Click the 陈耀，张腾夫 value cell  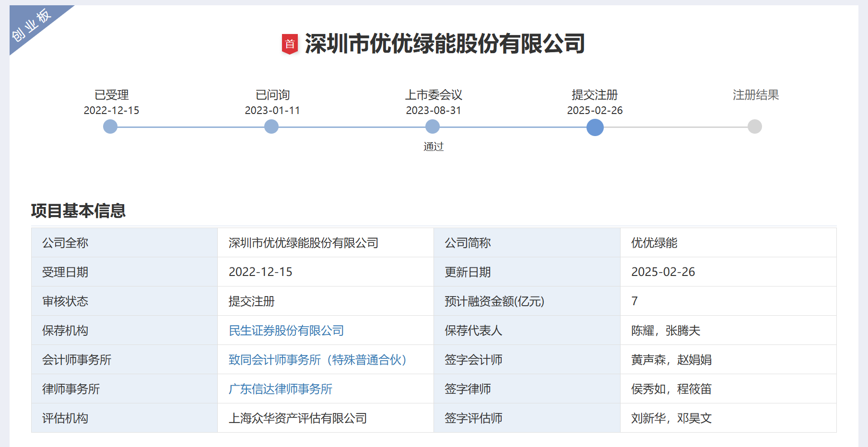point(728,331)
